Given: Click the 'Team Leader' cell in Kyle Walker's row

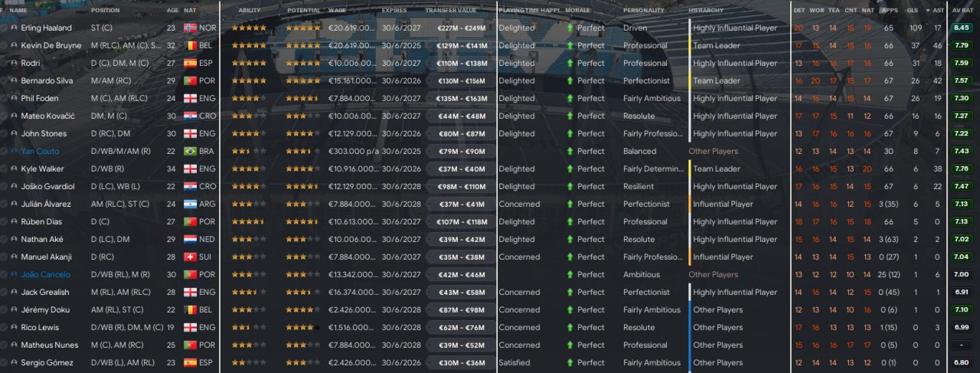Looking at the screenshot, I should coord(717,169).
